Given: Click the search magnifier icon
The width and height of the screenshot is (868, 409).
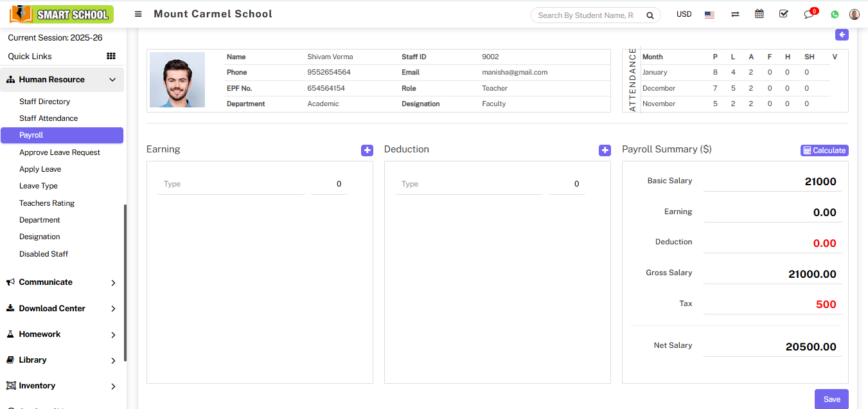Looking at the screenshot, I should pyautogui.click(x=650, y=15).
